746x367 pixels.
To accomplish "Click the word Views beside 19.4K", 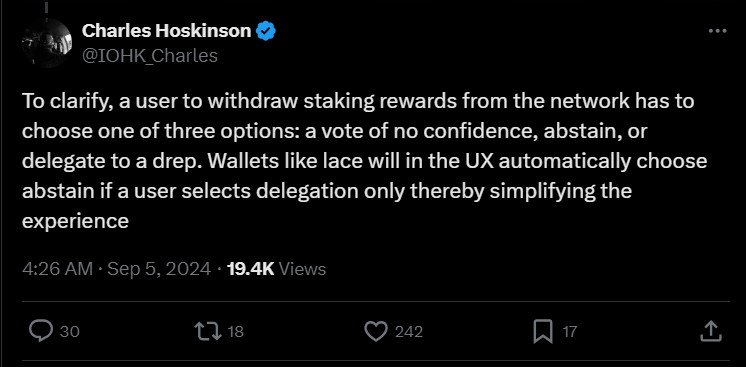I will coord(303,269).
